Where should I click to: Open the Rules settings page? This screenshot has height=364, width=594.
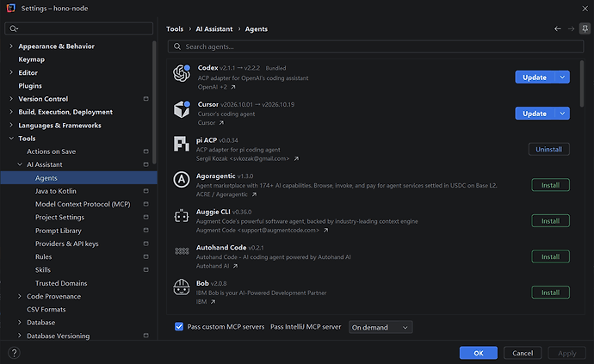44,256
